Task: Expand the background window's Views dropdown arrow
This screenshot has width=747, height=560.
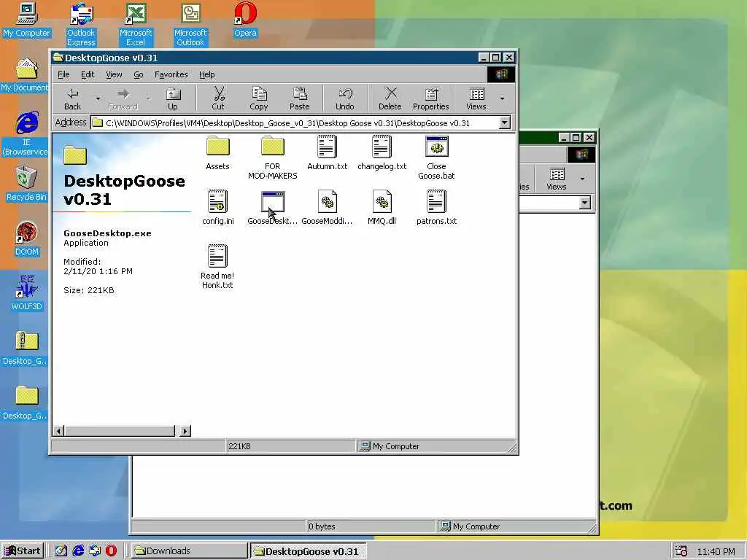Action: coord(582,179)
